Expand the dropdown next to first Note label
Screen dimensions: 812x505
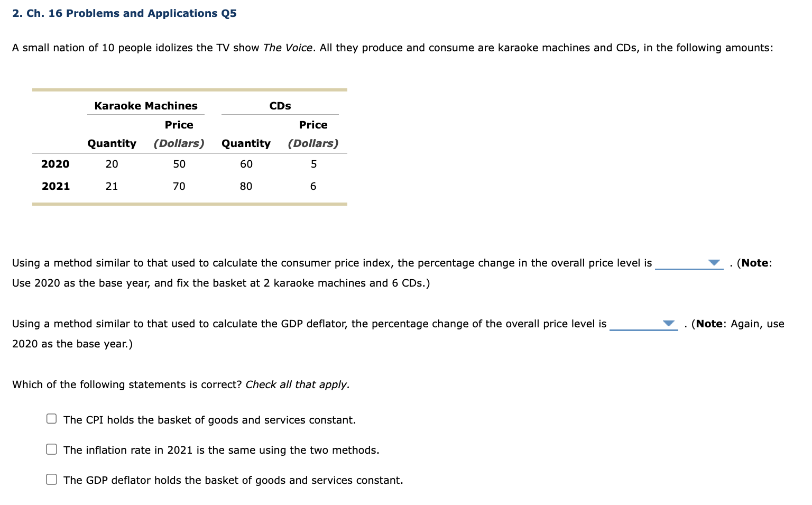point(714,262)
